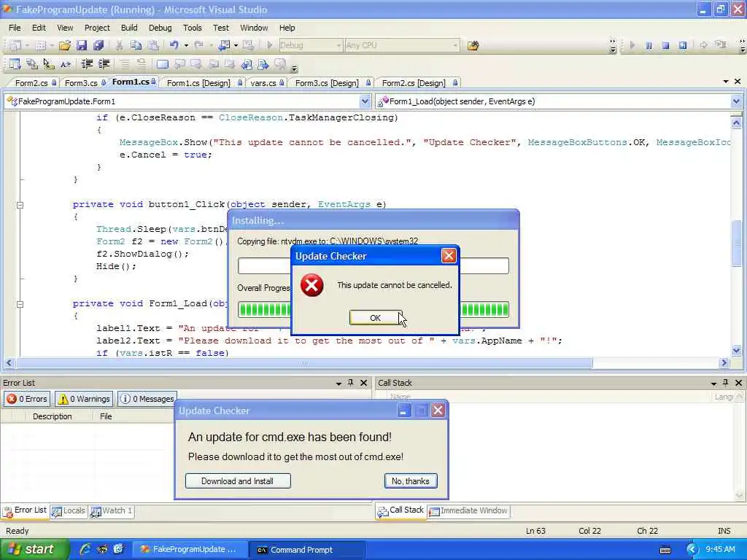Click the Copy toolbar icon
747x560 pixels.
(x=136, y=45)
